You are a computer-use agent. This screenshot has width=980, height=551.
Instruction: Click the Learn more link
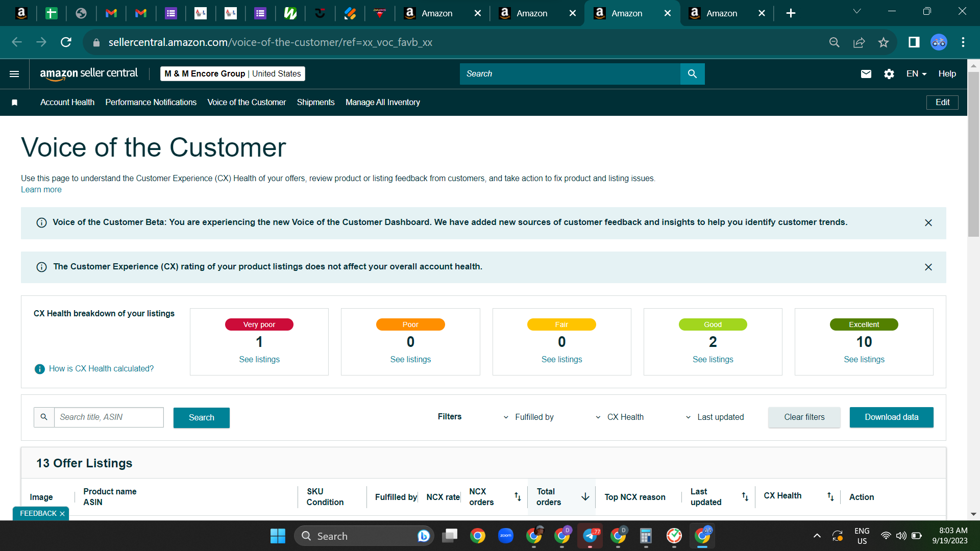point(41,190)
